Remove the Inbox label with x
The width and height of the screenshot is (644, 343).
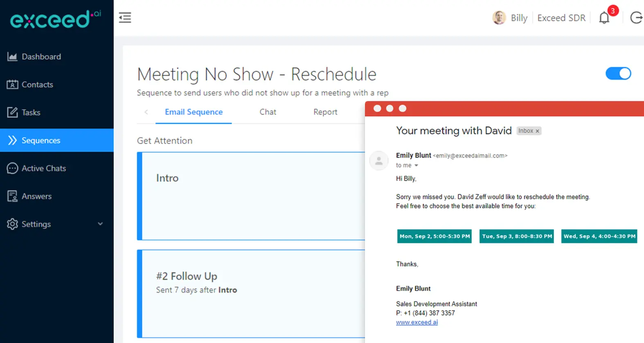(537, 131)
